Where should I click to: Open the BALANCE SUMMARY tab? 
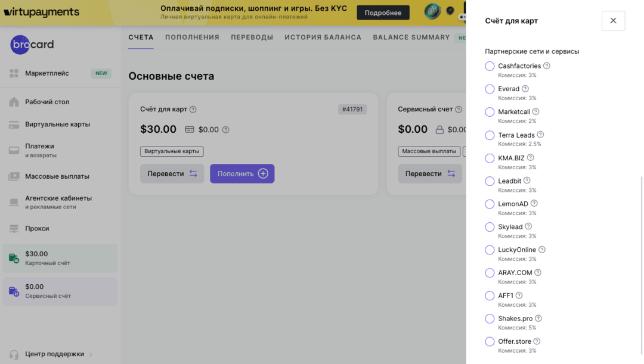tap(411, 38)
